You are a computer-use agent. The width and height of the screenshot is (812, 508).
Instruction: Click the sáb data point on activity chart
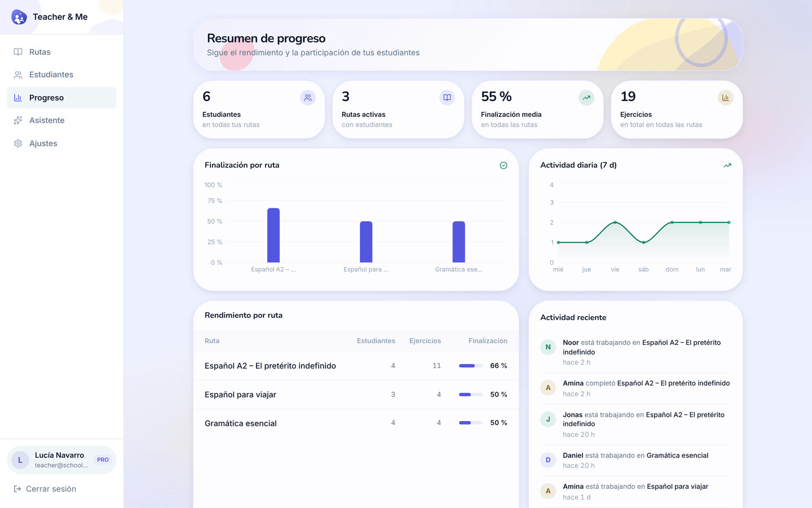643,242
